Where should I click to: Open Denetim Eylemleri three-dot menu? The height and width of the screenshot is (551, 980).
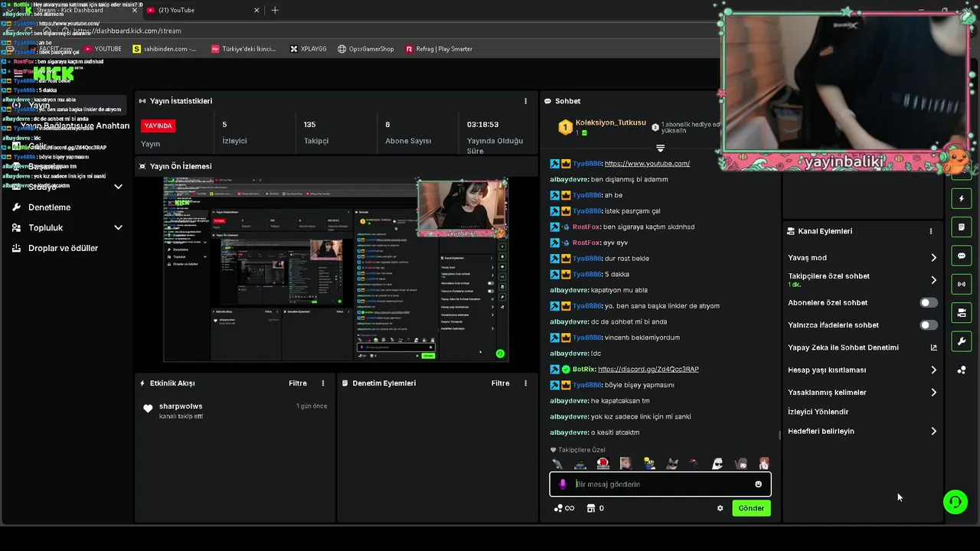(x=525, y=383)
